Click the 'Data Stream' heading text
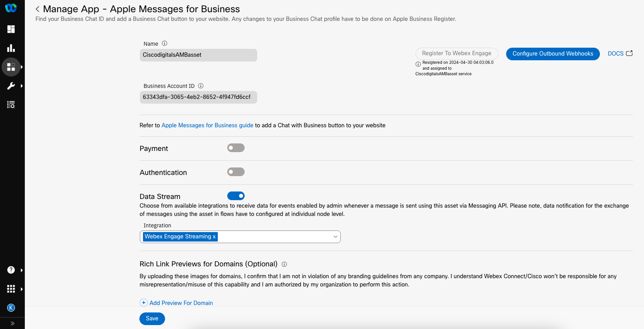The image size is (644, 329). [160, 197]
